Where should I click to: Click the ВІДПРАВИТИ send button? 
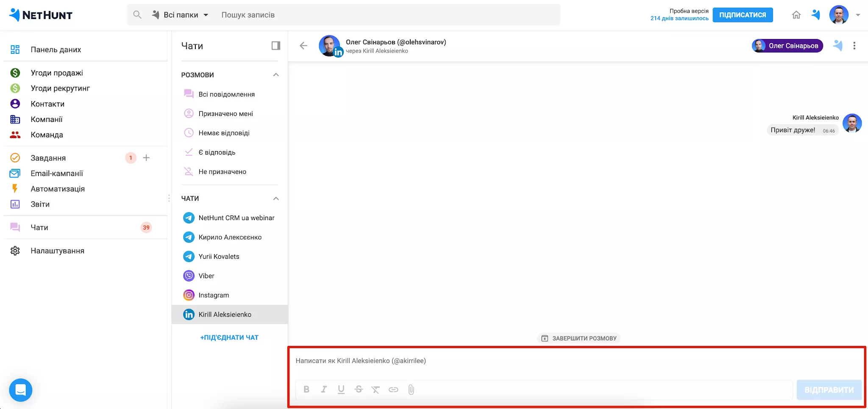829,390
